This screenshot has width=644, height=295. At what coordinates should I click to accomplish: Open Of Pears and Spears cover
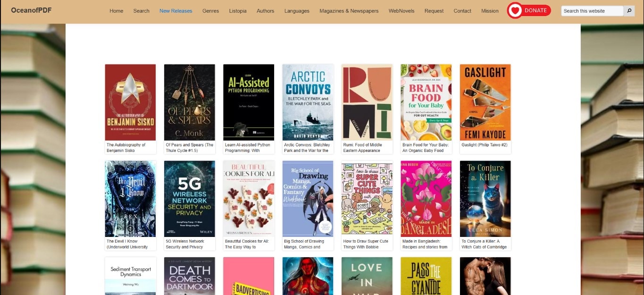(190, 102)
